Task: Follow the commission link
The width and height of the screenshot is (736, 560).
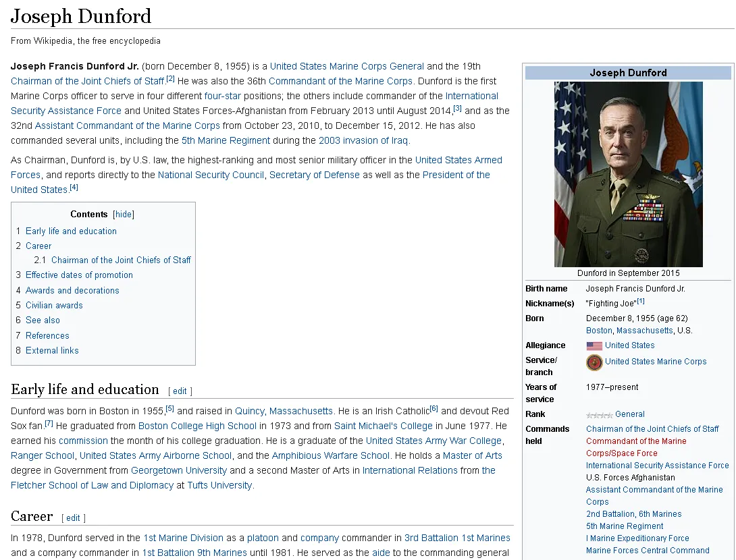Action: [83, 441]
